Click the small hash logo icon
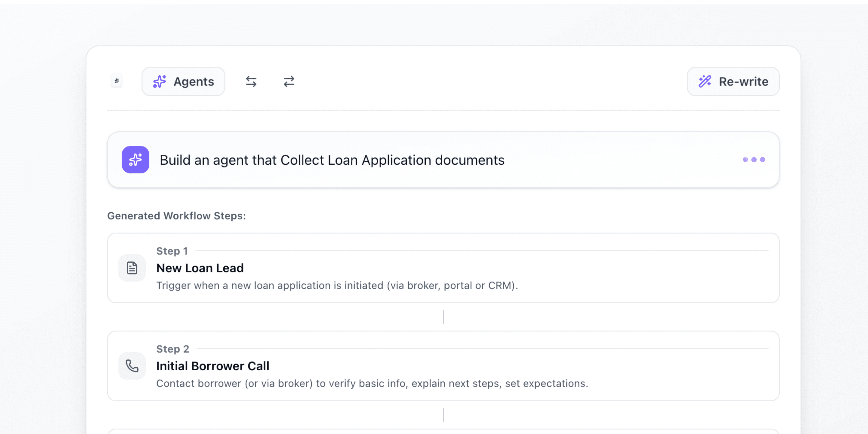 click(117, 81)
